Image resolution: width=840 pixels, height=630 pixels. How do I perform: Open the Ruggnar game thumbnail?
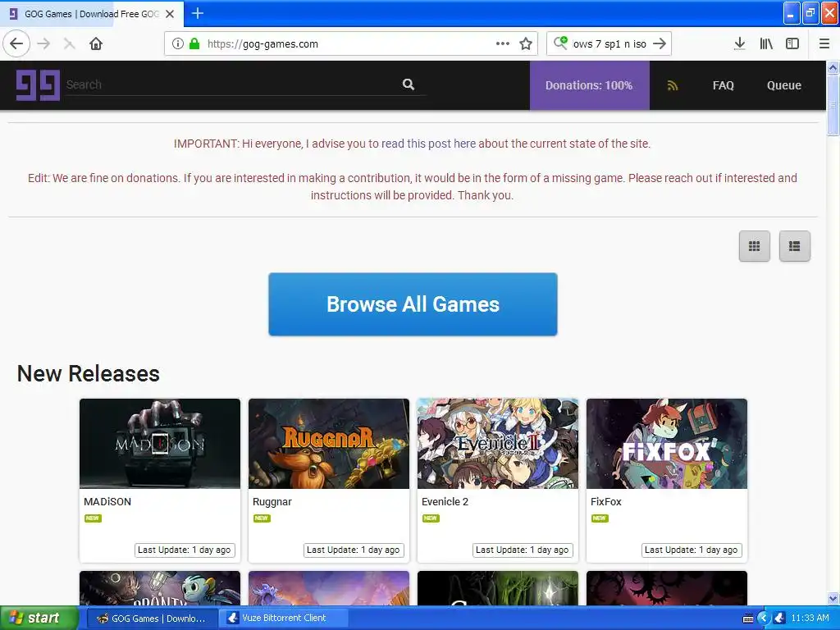(328, 443)
